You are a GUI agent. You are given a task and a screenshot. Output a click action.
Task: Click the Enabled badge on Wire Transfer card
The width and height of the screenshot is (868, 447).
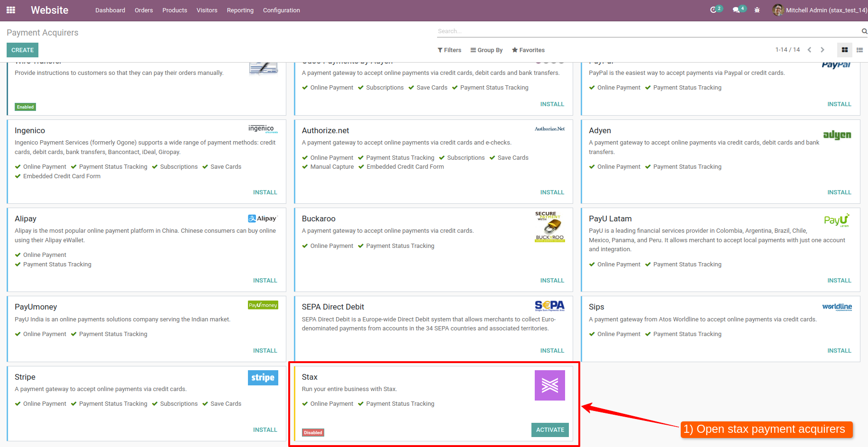[25, 107]
